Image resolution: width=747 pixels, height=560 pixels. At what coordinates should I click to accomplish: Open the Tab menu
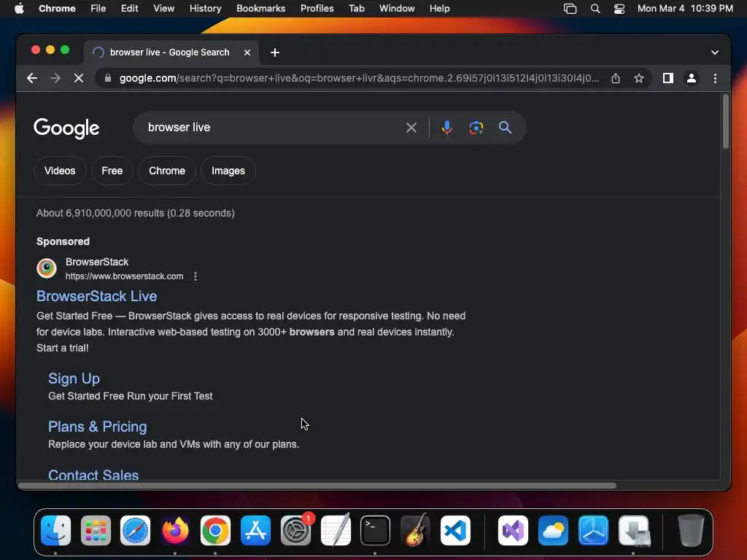(x=356, y=9)
